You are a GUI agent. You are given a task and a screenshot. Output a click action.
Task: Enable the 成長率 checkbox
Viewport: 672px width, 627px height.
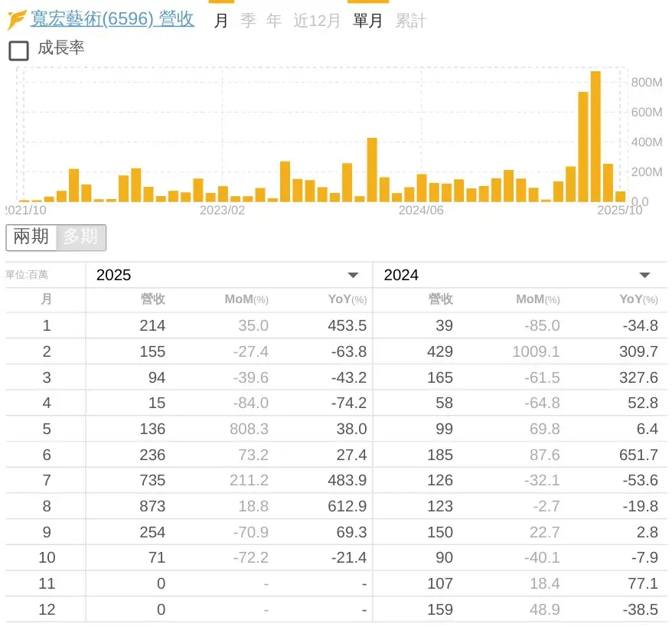18,51
